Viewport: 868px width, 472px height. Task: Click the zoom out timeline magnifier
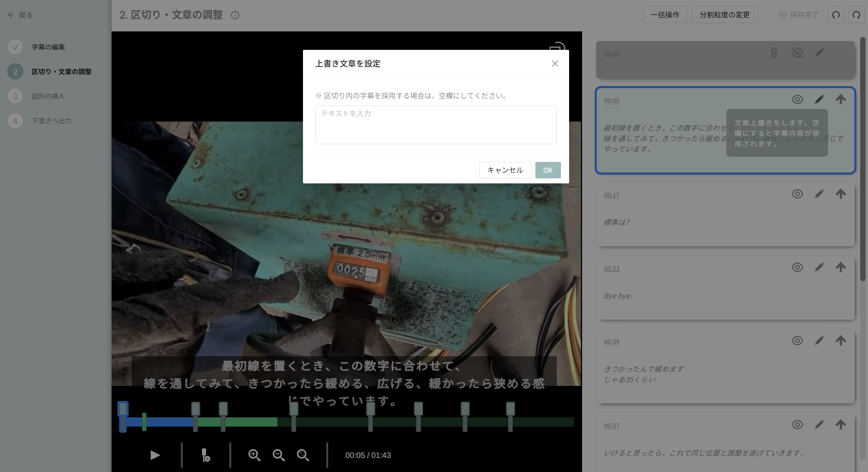(x=278, y=455)
